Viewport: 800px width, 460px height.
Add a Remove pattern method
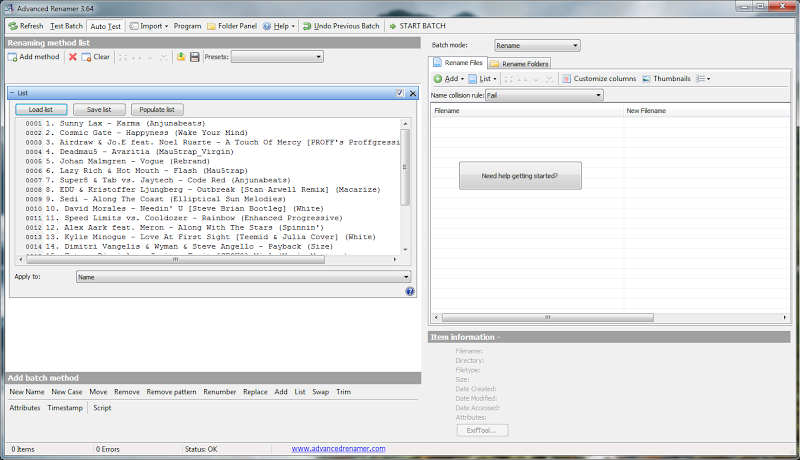tap(171, 392)
